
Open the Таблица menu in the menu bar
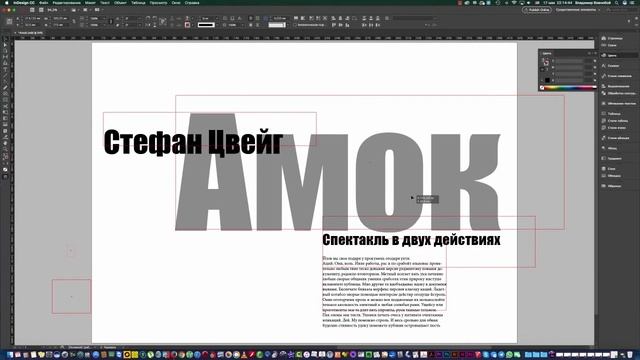click(138, 3)
